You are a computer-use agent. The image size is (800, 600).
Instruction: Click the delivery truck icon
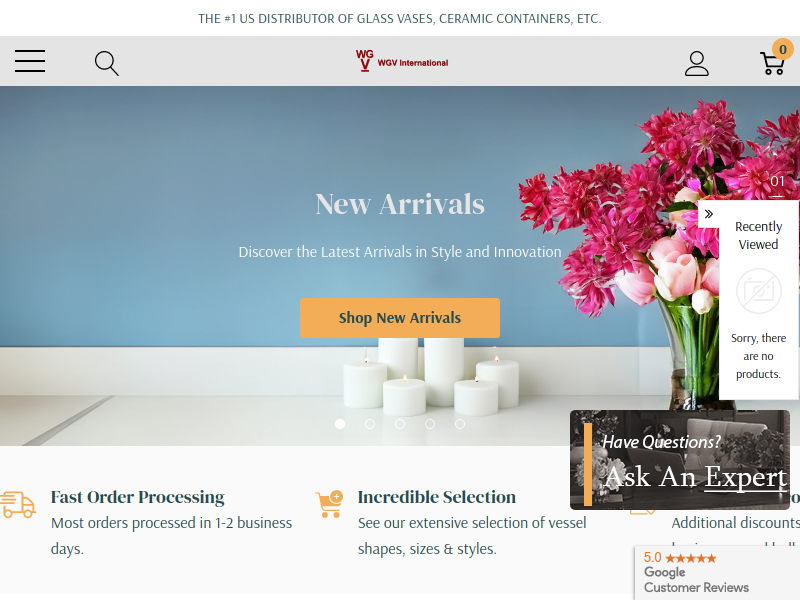click(x=18, y=505)
